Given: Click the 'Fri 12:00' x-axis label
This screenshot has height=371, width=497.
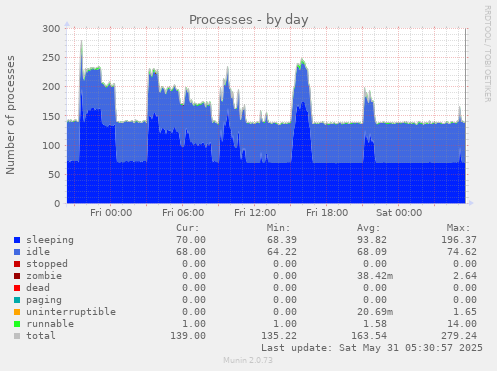Looking at the screenshot, I should click(x=255, y=213).
